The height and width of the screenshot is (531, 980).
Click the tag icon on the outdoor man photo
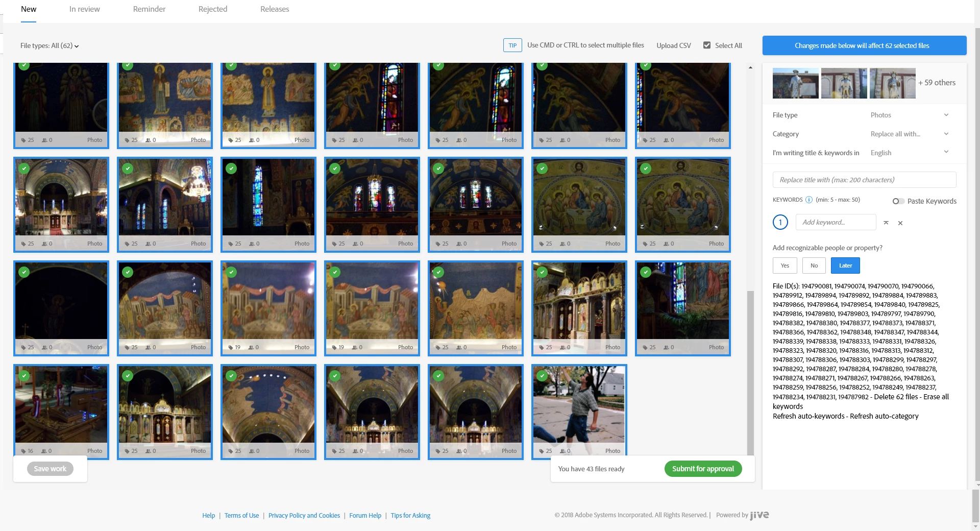pyautogui.click(x=542, y=451)
